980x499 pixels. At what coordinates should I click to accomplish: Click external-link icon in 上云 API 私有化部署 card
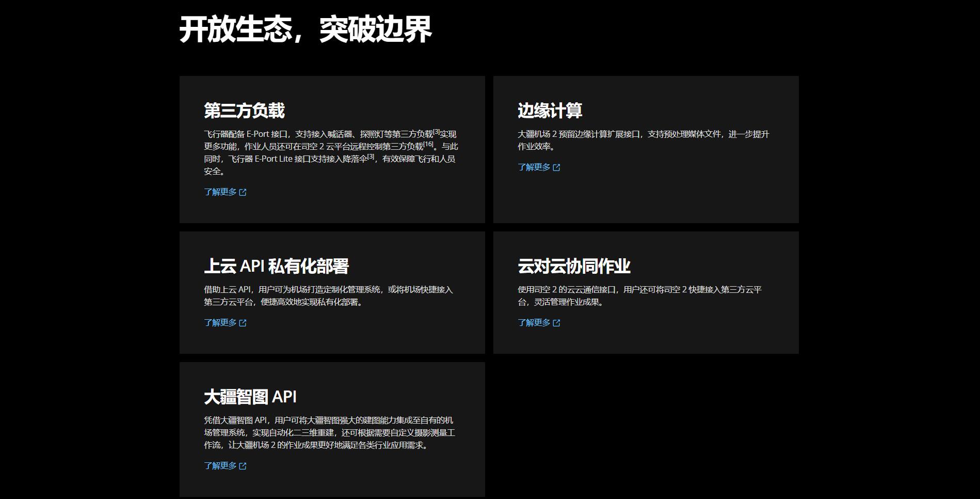tap(243, 323)
